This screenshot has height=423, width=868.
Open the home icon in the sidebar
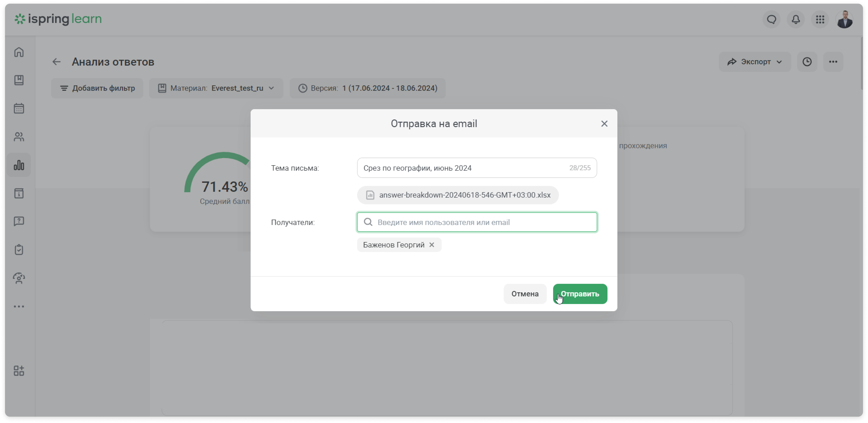[19, 52]
